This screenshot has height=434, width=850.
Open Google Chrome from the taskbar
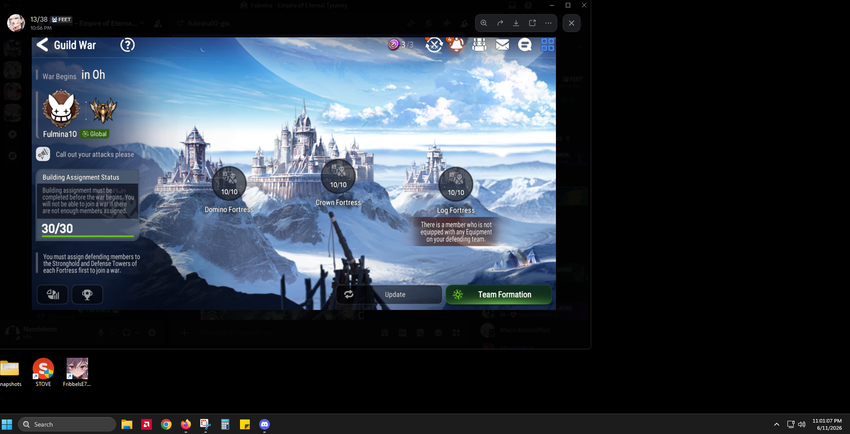pyautogui.click(x=166, y=424)
